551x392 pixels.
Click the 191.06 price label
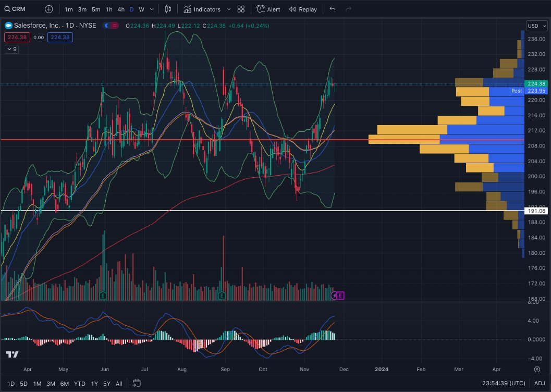coord(536,211)
